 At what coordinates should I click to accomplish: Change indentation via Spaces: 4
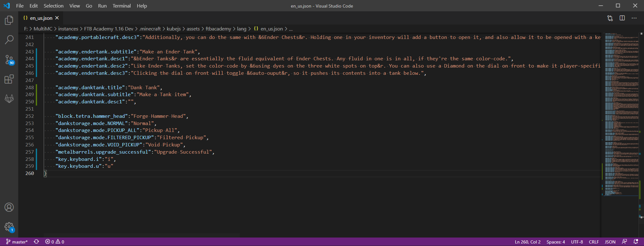point(555,242)
